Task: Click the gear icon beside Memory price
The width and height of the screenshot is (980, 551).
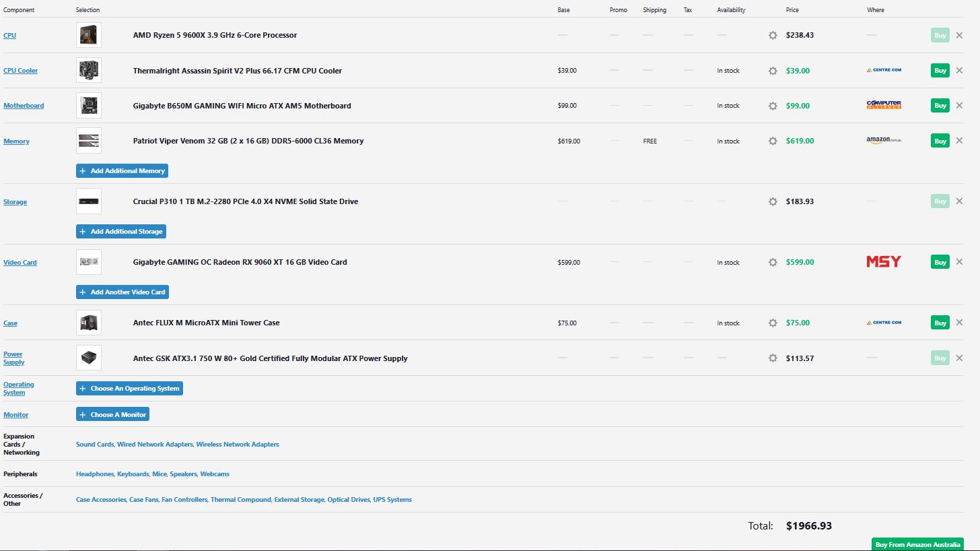Action: point(773,141)
